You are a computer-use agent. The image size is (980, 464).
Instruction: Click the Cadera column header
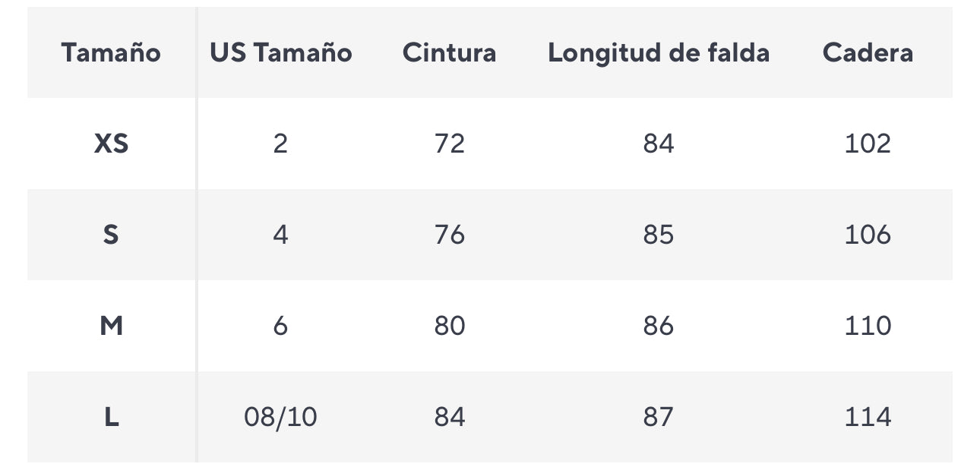point(868,52)
